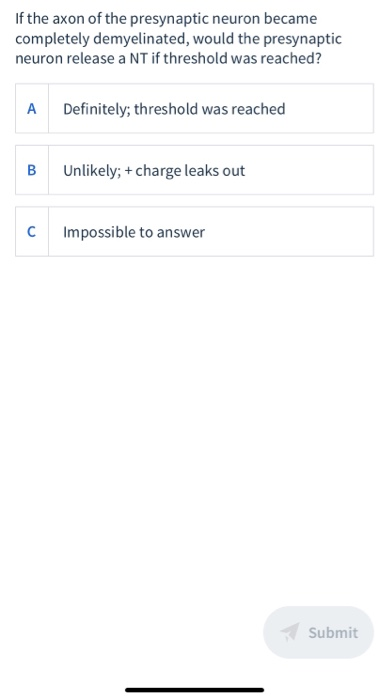Tap the blue letter C label
379x700 pixels.
coord(32,232)
